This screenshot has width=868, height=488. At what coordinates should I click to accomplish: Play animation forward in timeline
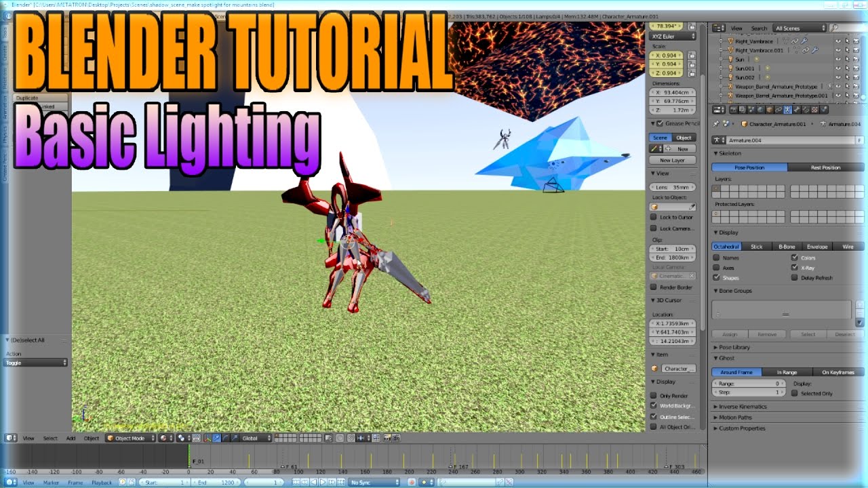[x=323, y=482]
